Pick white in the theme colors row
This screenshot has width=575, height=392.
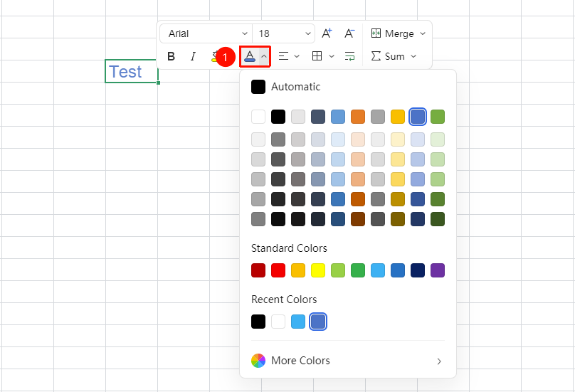tap(258, 117)
